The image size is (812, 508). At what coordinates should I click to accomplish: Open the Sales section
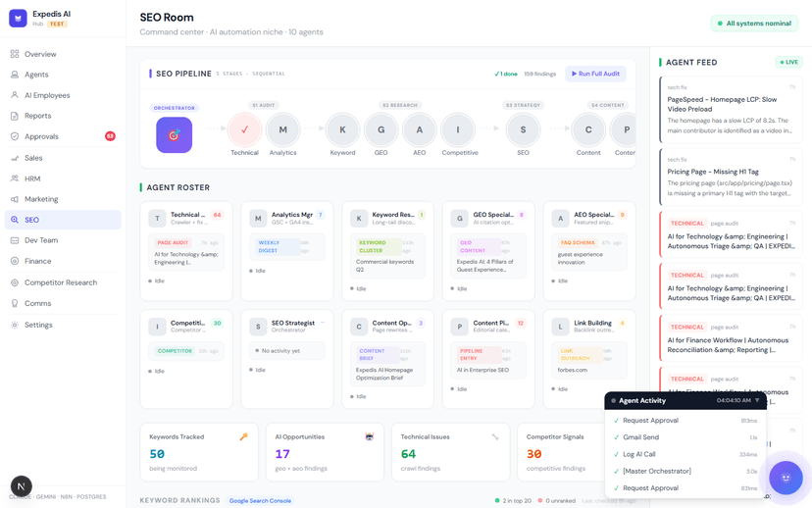coord(63,158)
